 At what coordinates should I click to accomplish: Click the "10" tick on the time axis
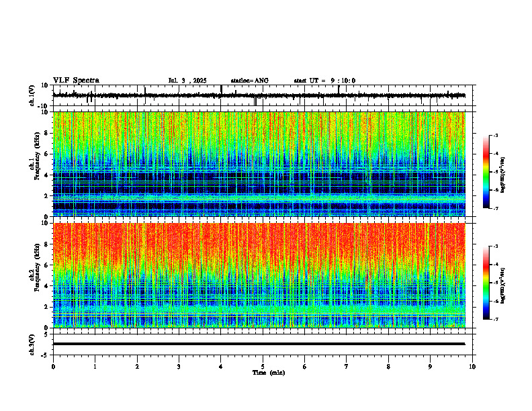[472, 367]
